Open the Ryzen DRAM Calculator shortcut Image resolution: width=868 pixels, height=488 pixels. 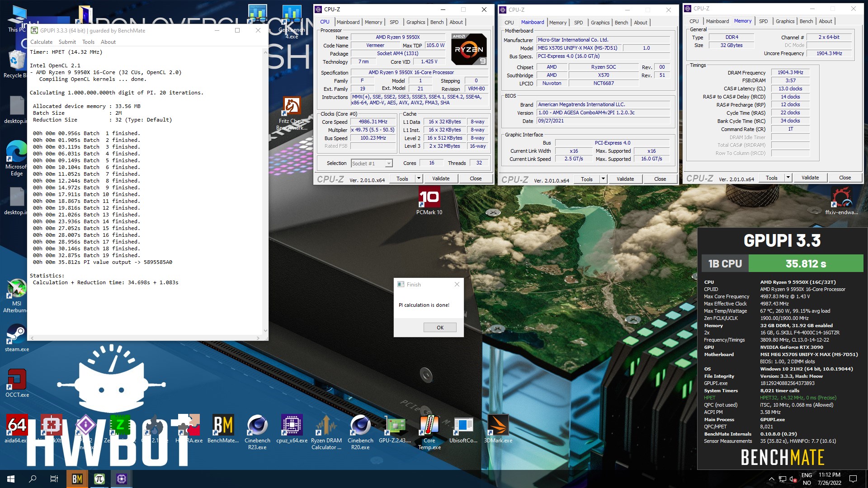(x=326, y=432)
